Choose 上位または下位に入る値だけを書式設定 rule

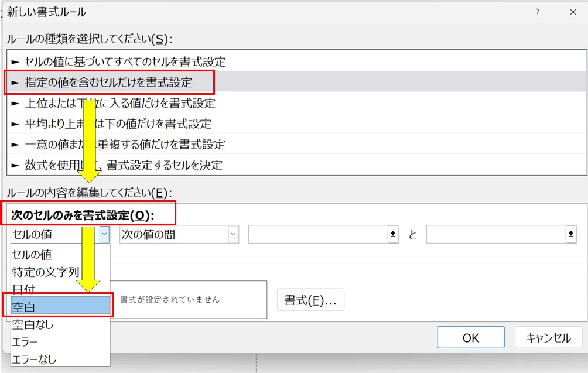pyautogui.click(x=296, y=102)
